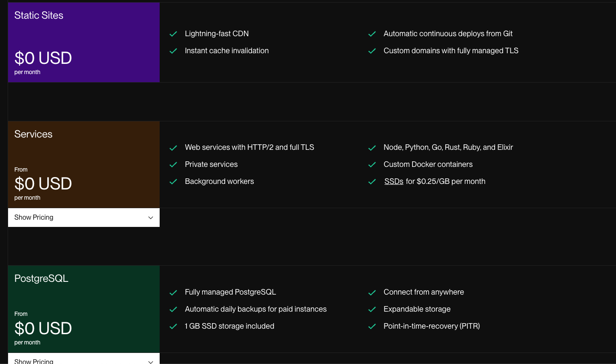Viewport: 616px width, 364px height.
Task: Click the checkmark next to Instant cache invalidation
Action: (x=173, y=51)
